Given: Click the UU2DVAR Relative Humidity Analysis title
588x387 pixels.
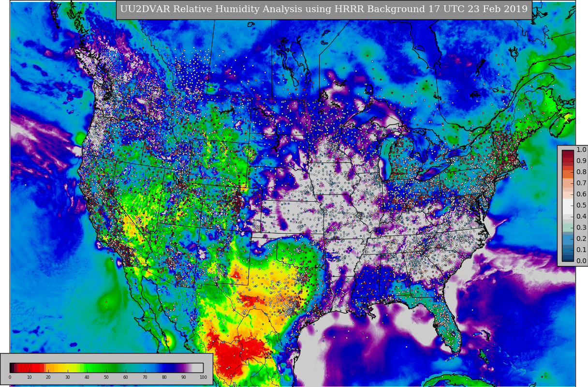Looking at the screenshot, I should [x=324, y=9].
